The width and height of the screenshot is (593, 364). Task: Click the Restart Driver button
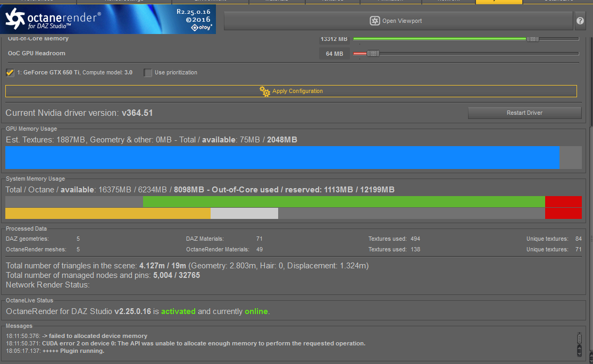[x=524, y=113]
